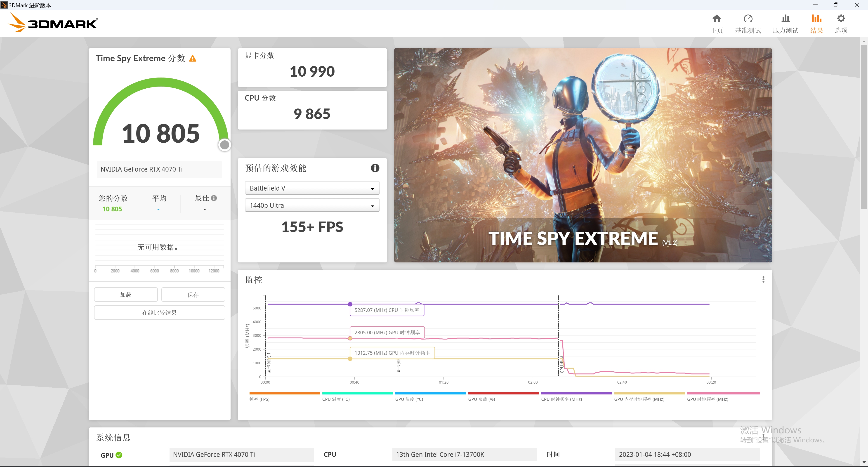Click the purple CPU clock legend swatch

[x=576, y=393]
